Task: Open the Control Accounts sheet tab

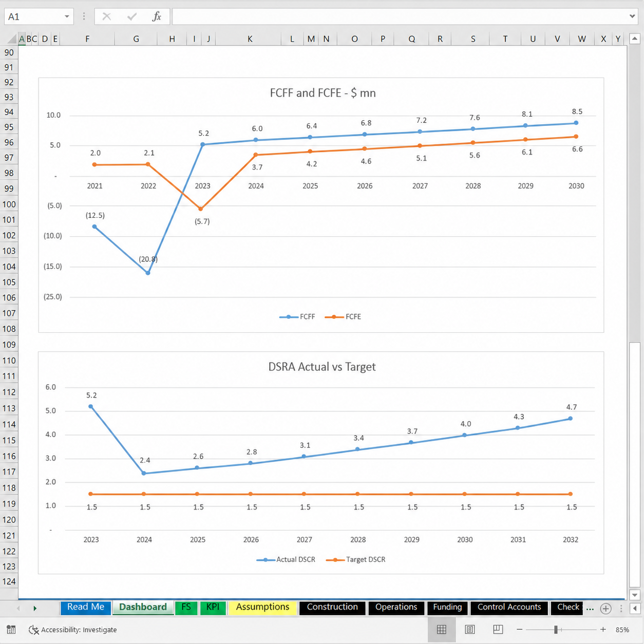Action: pyautogui.click(x=509, y=607)
